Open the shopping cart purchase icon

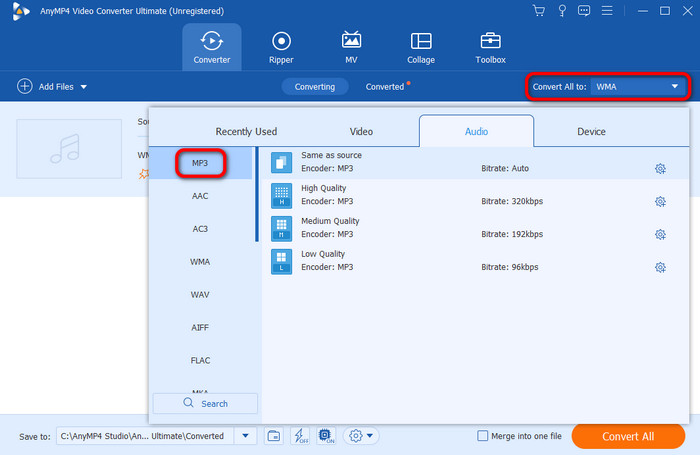[x=539, y=11]
